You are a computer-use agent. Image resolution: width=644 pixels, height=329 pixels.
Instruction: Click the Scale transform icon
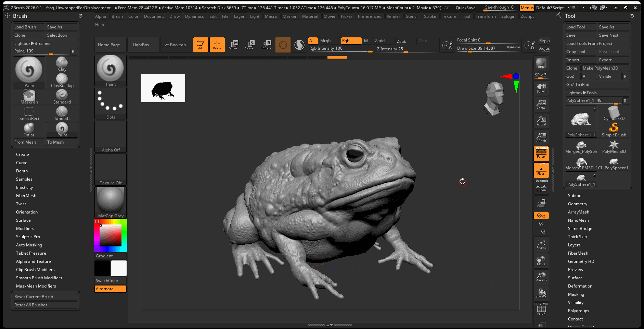click(x=249, y=45)
